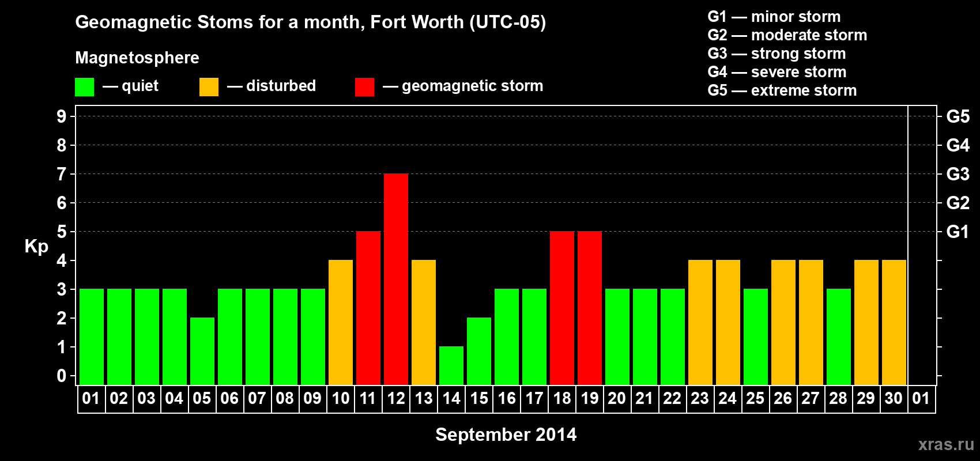Click date label 17 on the axis

click(534, 399)
